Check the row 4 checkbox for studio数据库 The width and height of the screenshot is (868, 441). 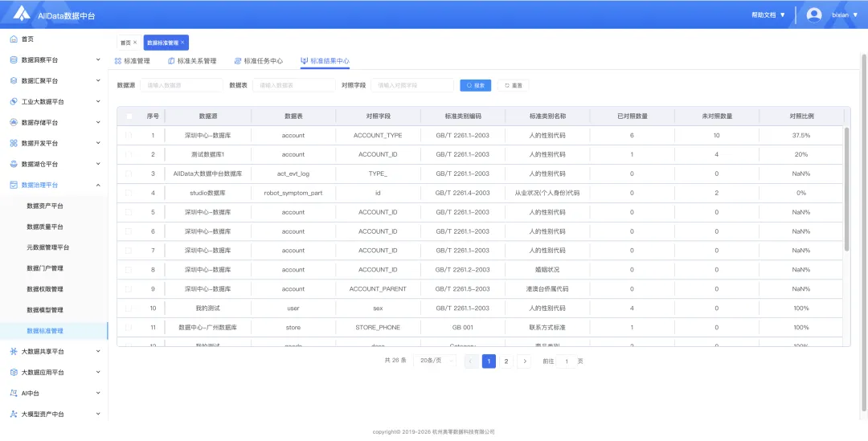tap(129, 193)
